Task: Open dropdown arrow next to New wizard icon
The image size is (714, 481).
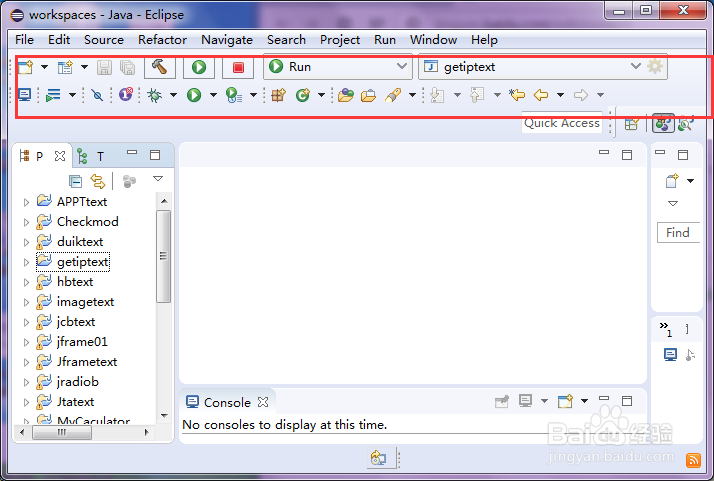Action: pos(44,67)
